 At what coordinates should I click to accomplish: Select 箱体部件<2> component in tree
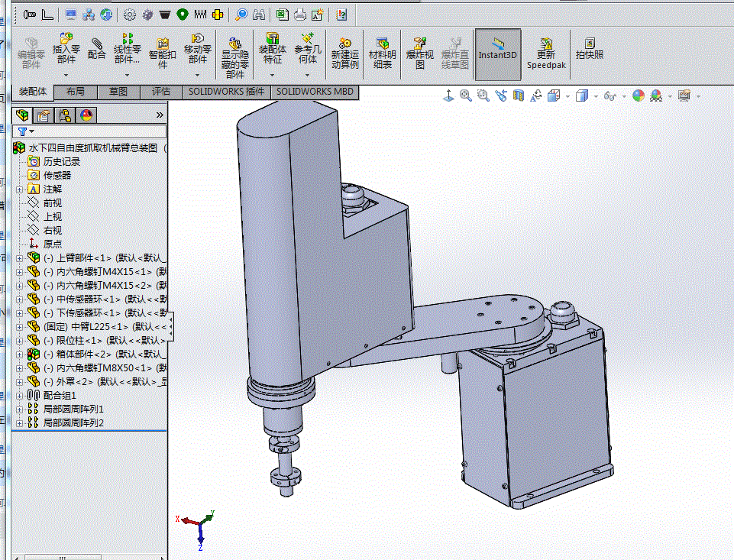click(96, 354)
